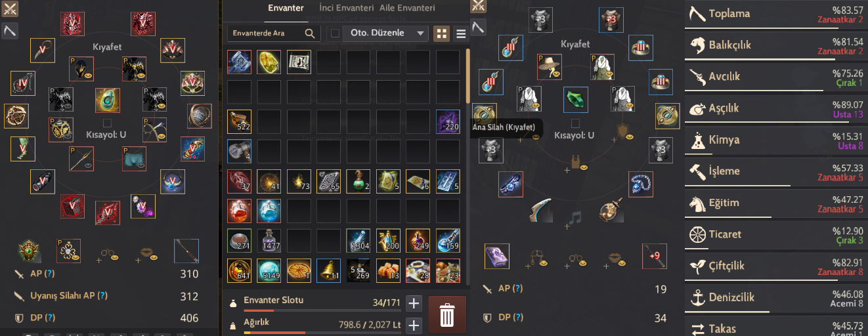The width and height of the screenshot is (868, 336).
Task: Click plus button beside Envanter Slotu
Action: coord(413,303)
